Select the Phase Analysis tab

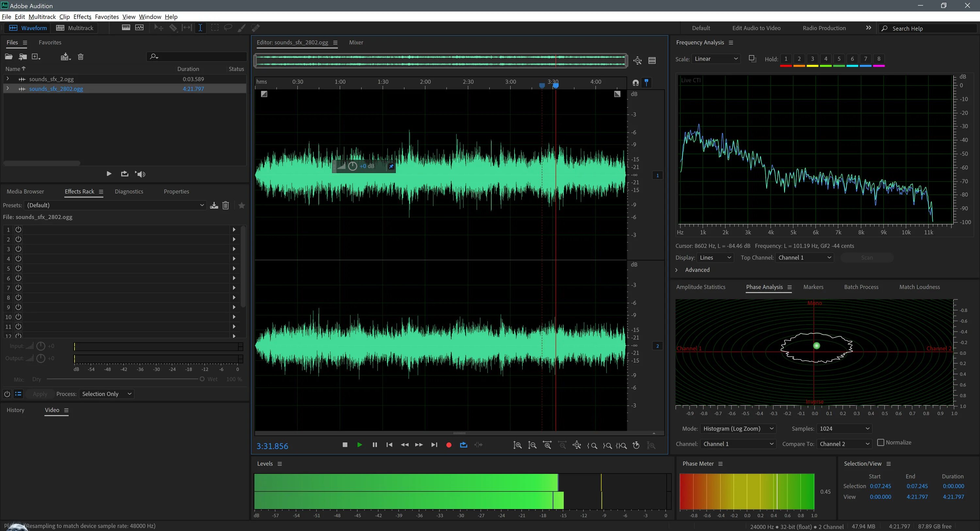[x=764, y=287]
